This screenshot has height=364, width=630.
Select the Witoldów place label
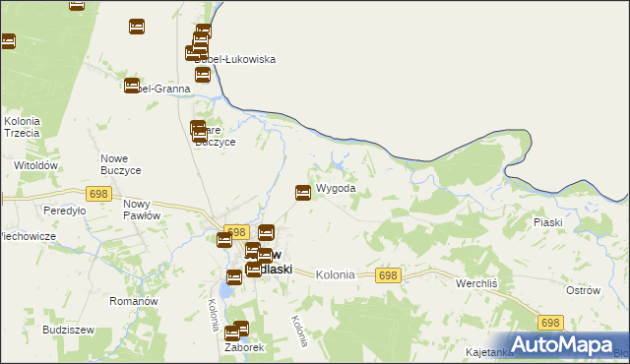pyautogui.click(x=35, y=165)
